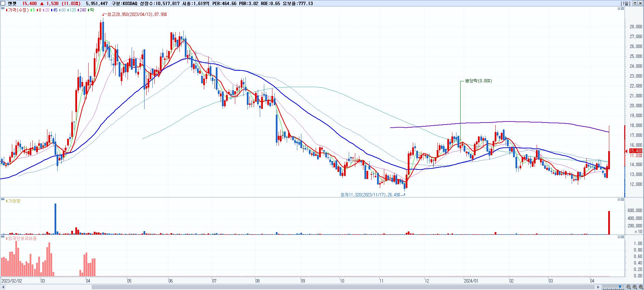
Task: Select the 20-day moving average legend
Action: pyautogui.click(x=46, y=10)
